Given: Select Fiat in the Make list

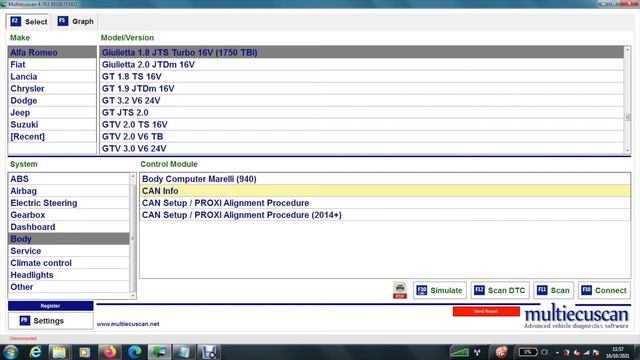Looking at the screenshot, I should 52,64.
